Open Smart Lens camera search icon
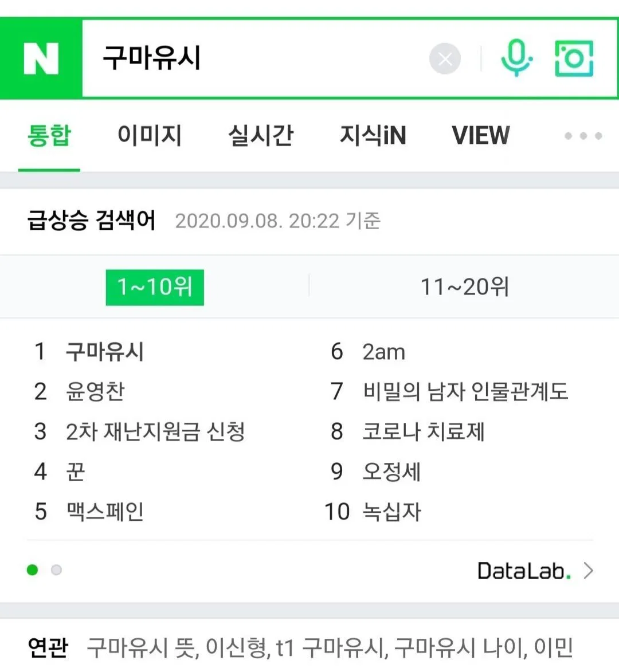Screen dimensions: 619x672 574,58
